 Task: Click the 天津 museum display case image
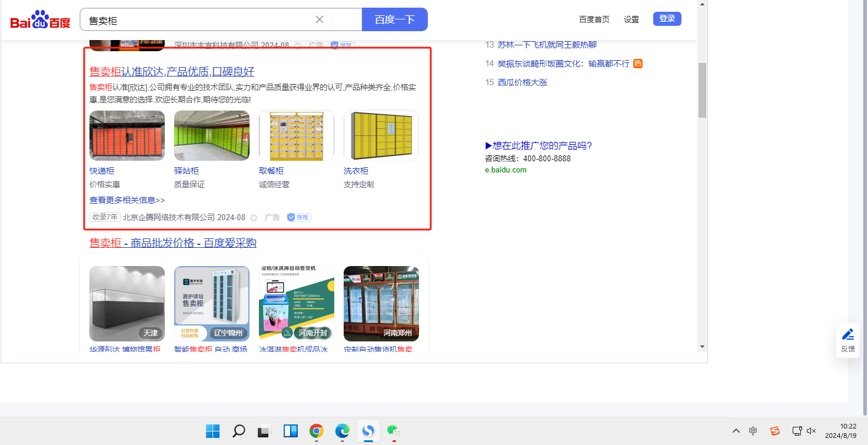[127, 304]
